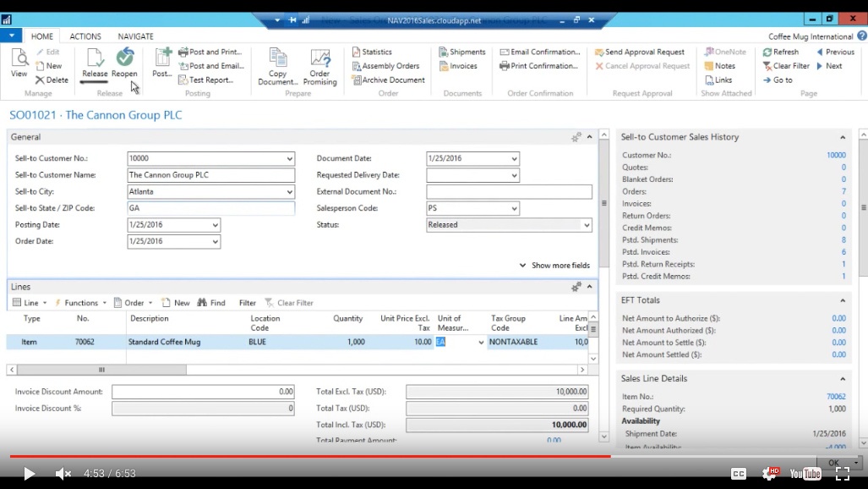Reopen the sales order
This screenshot has height=489, width=868.
click(124, 63)
